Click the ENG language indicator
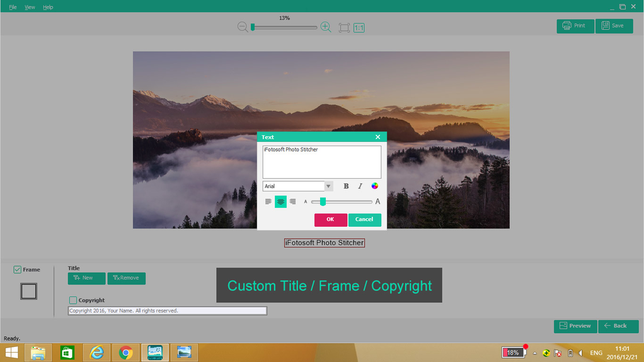This screenshot has width=644, height=362. pos(596,353)
